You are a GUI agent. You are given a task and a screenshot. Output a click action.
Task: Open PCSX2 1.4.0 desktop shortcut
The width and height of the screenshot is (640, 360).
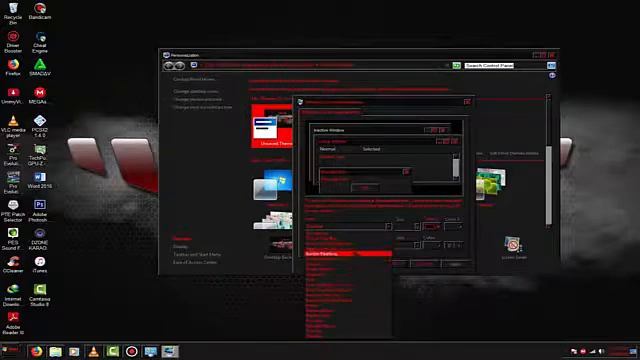(40, 126)
